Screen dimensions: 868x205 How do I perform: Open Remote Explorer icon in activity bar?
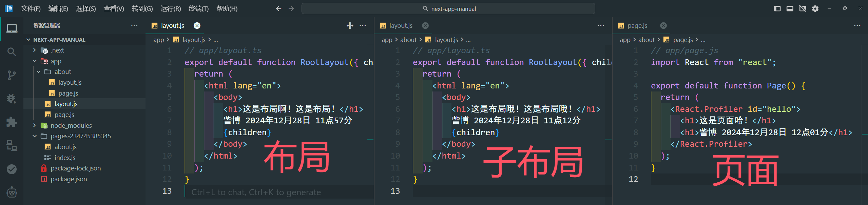12,145
